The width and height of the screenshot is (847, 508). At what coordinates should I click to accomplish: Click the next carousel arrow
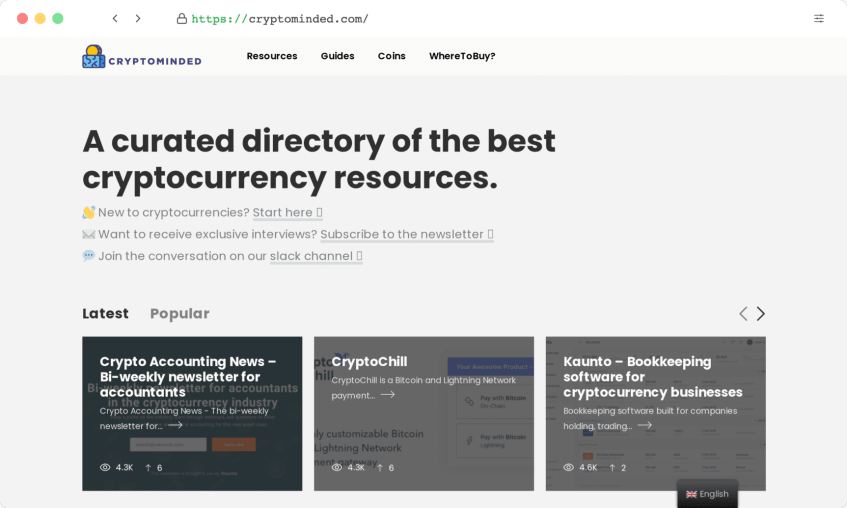click(761, 313)
